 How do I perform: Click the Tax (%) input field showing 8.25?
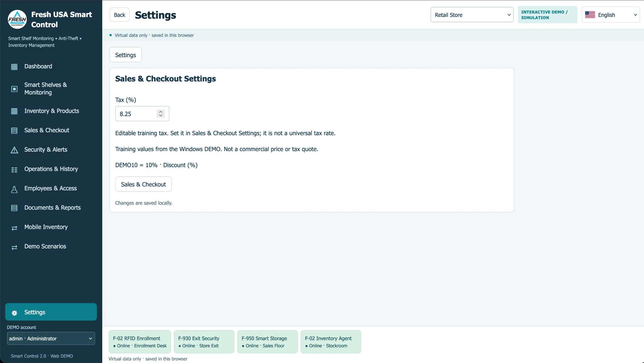tap(142, 114)
